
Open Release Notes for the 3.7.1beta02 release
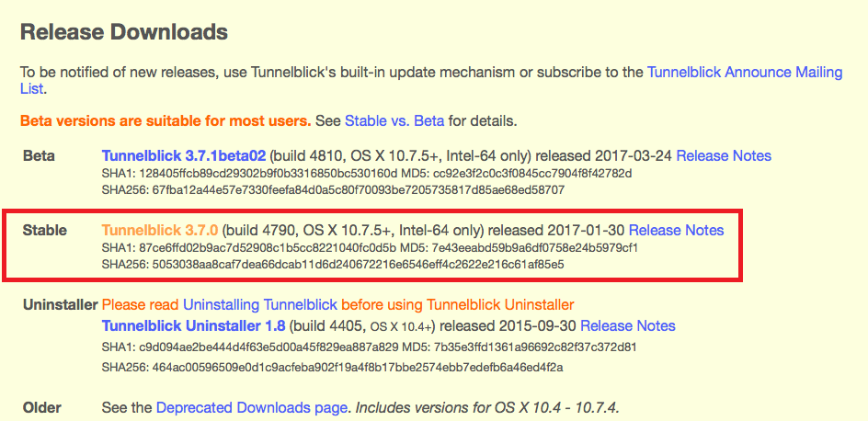[x=724, y=155]
